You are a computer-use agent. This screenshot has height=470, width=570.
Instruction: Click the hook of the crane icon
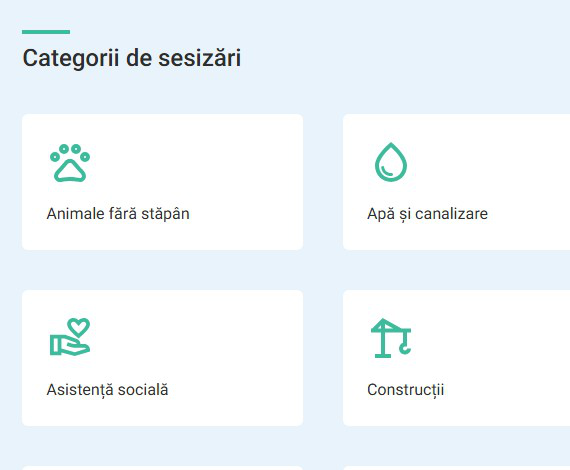click(405, 349)
